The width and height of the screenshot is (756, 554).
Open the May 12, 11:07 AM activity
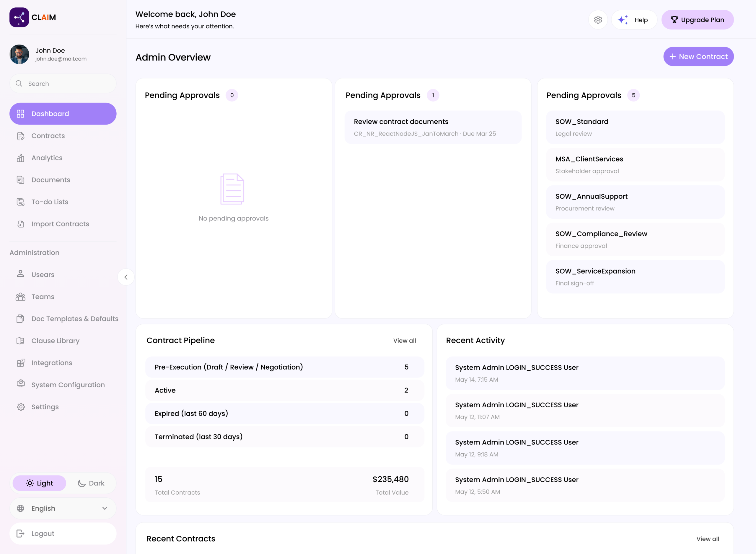point(585,411)
